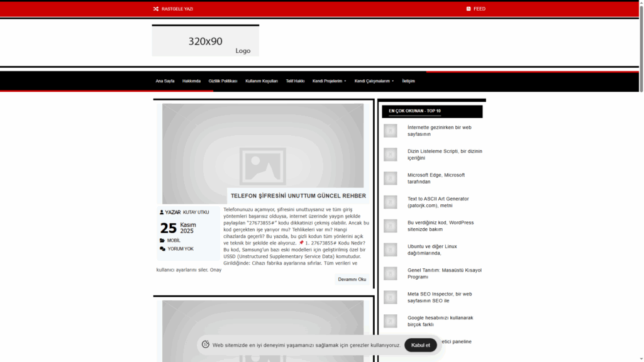Click the first post's featured image placeholder
Image resolution: width=644 pixels, height=362 pixels.
click(262, 151)
